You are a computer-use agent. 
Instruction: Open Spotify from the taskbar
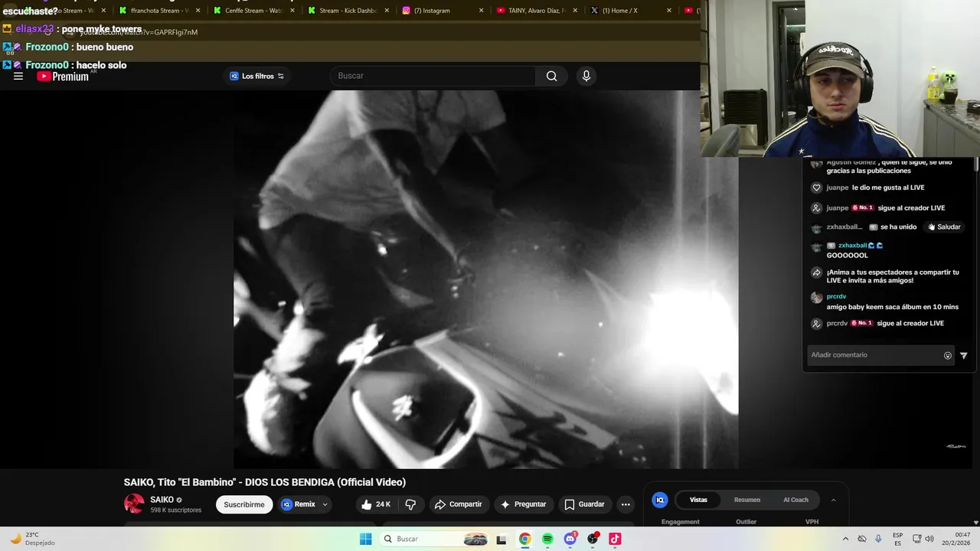pyautogui.click(x=547, y=539)
